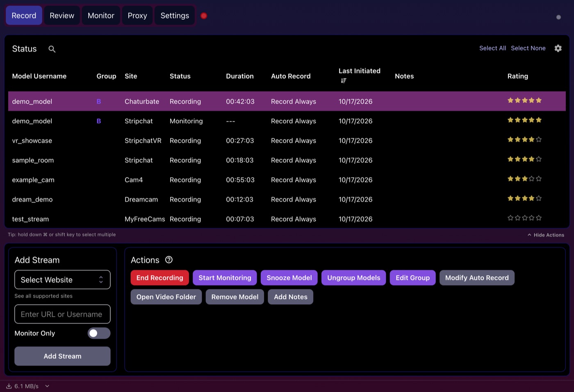
Task: Click the star rating for example_cam
Action: [x=524, y=179]
